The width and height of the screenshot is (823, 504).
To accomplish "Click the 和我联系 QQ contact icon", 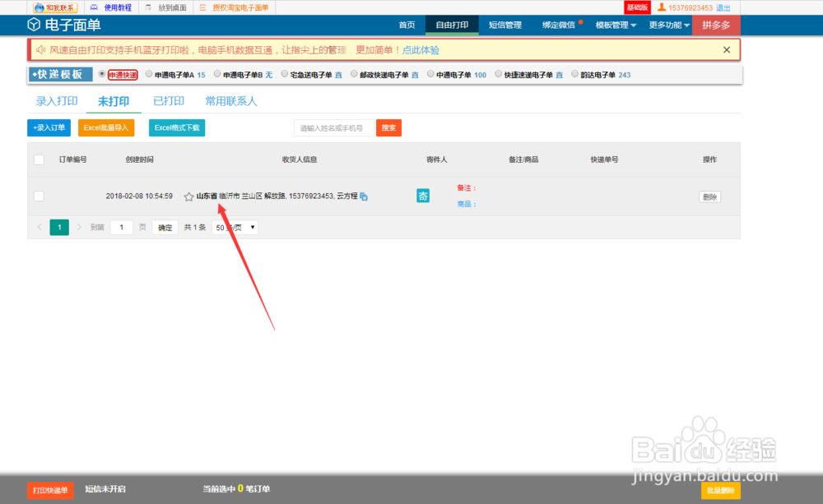I will point(55,7).
